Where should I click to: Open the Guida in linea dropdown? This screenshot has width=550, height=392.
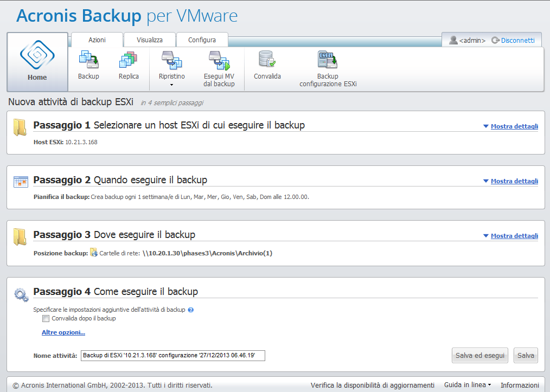(x=467, y=385)
